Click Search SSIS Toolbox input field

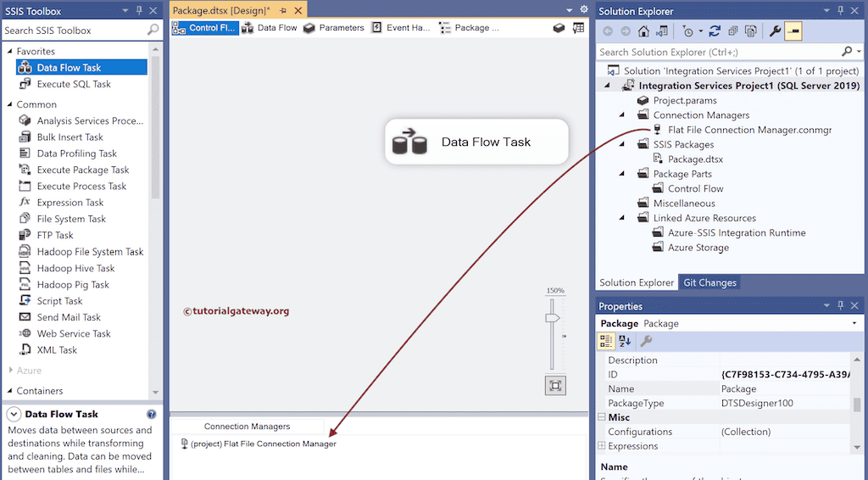coord(75,31)
